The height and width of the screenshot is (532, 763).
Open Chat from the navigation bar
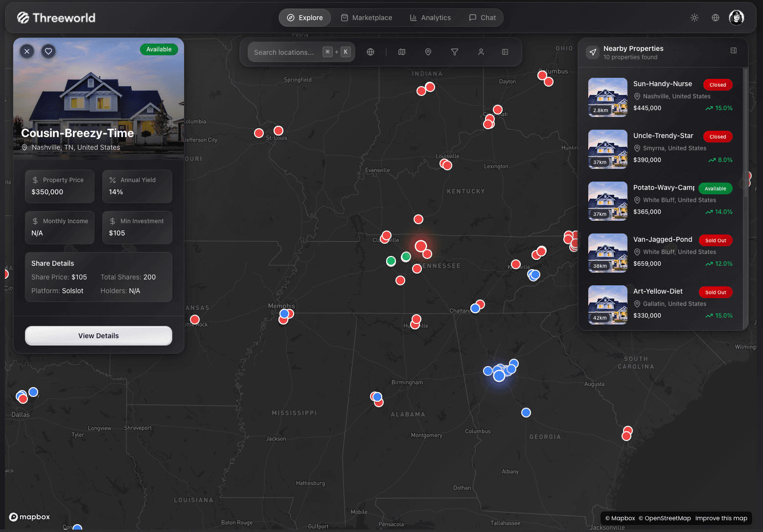(482, 17)
